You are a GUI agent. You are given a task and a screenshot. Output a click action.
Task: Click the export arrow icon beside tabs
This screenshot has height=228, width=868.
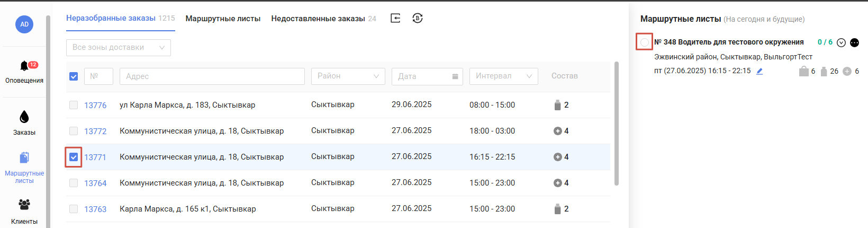coord(395,18)
